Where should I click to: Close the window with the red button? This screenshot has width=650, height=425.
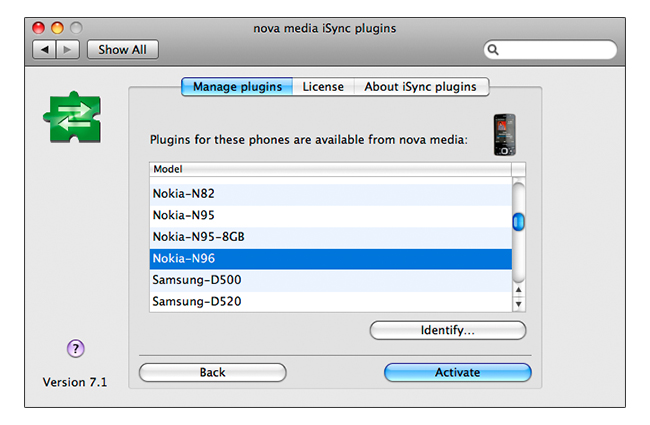click(39, 28)
